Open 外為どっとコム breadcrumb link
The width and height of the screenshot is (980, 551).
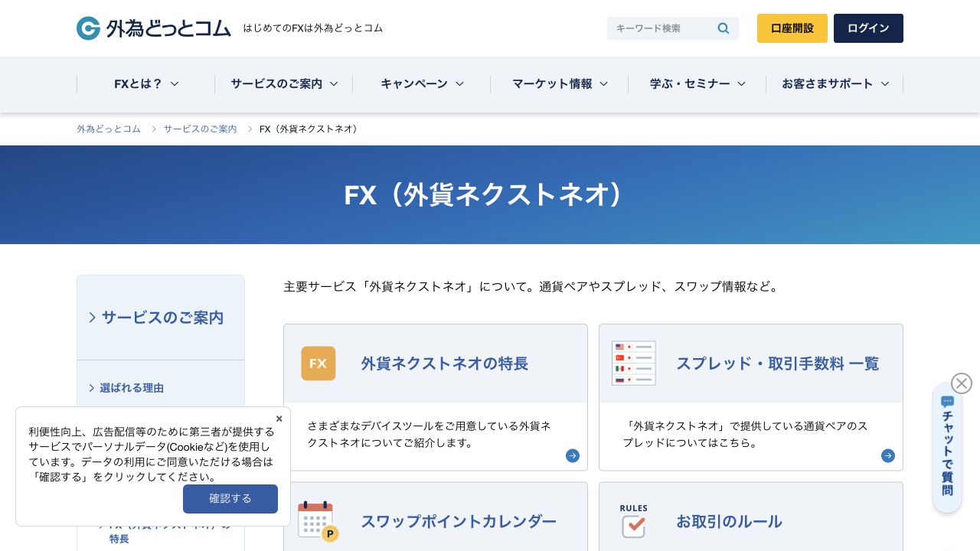coord(109,129)
